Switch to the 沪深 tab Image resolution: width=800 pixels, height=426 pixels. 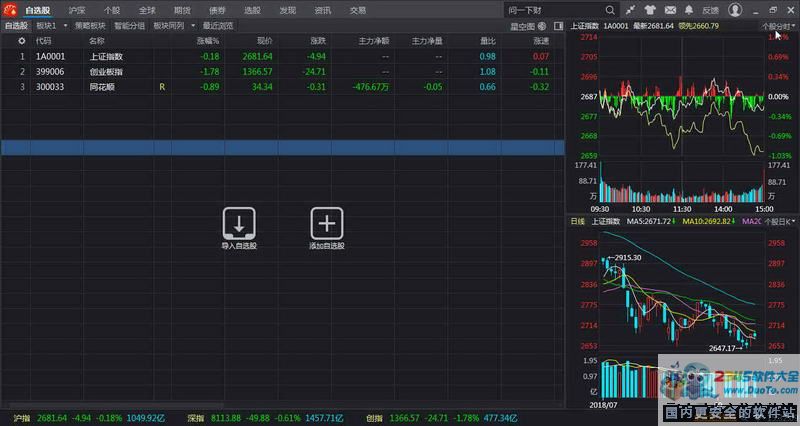(x=77, y=10)
